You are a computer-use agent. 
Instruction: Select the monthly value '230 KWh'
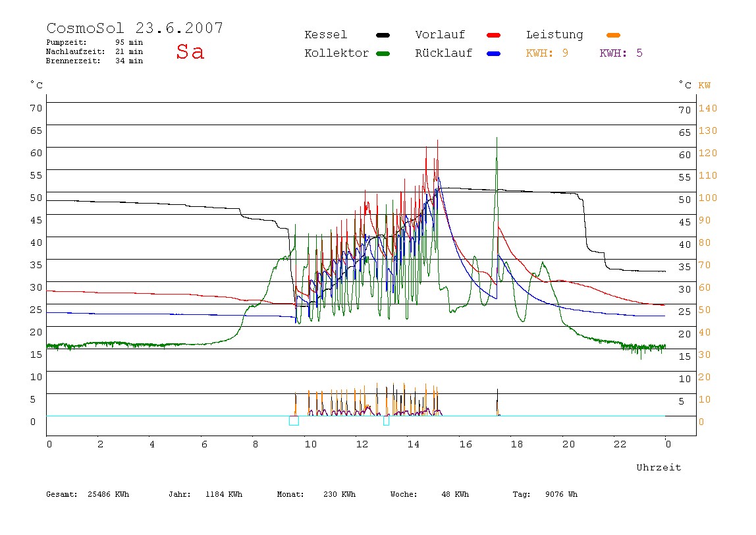(339, 494)
